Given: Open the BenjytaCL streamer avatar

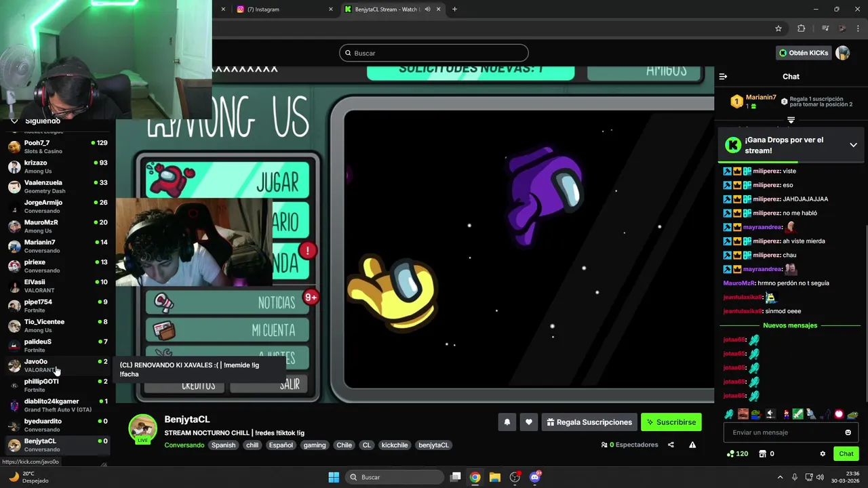Looking at the screenshot, I should coord(142,429).
